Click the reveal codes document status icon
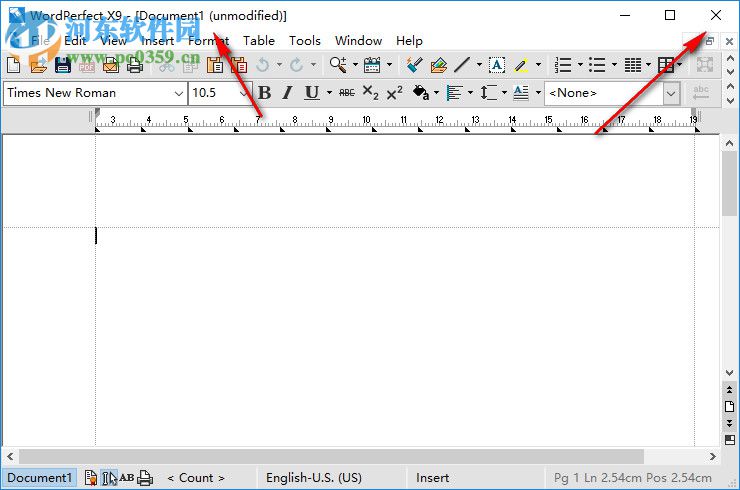The width and height of the screenshot is (740, 490). click(x=91, y=478)
